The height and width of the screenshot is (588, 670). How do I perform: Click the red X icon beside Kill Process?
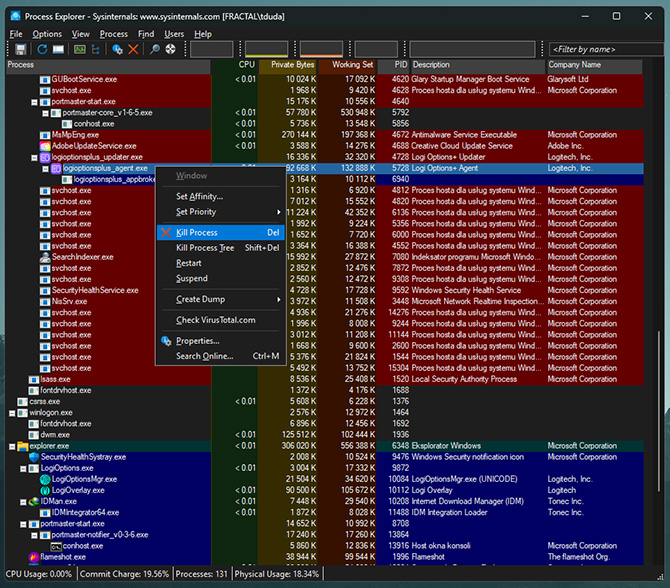click(x=166, y=232)
